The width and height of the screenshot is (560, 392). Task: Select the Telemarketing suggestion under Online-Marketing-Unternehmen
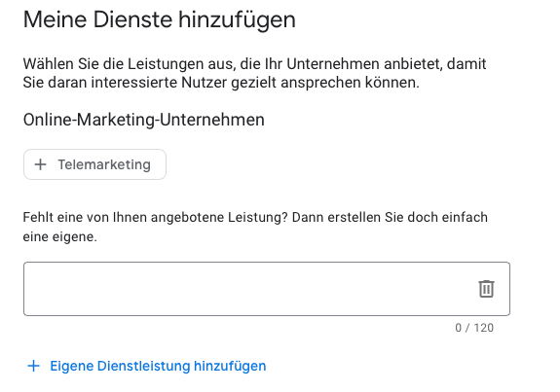[x=94, y=164]
